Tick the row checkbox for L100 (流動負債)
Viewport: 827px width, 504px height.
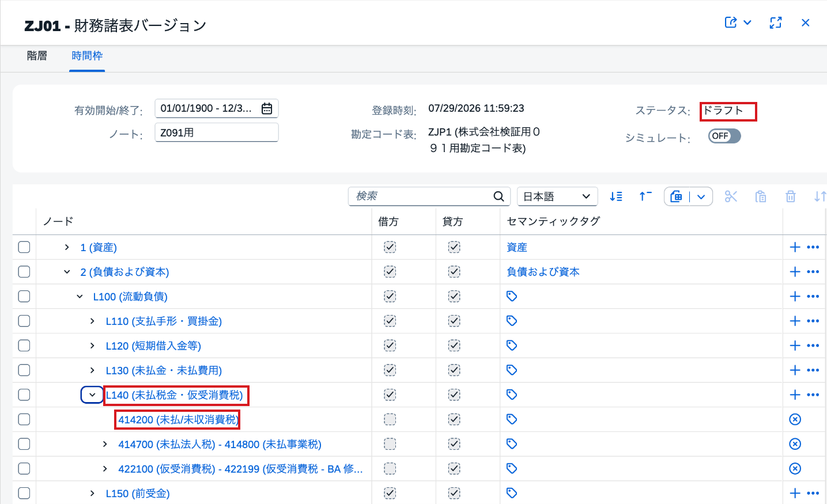coord(24,296)
